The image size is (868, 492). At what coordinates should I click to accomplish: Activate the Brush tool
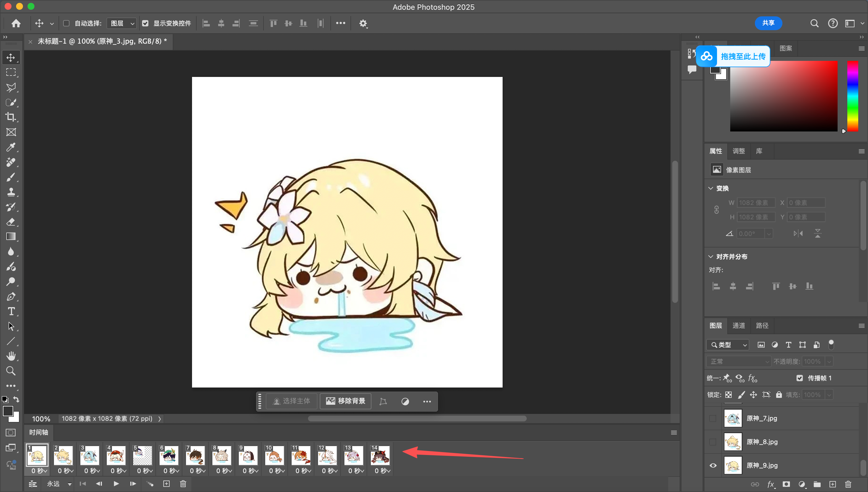click(11, 177)
